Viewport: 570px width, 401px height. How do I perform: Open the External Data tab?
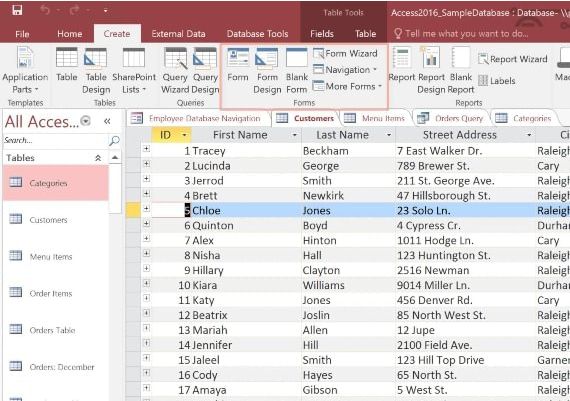pos(178,34)
